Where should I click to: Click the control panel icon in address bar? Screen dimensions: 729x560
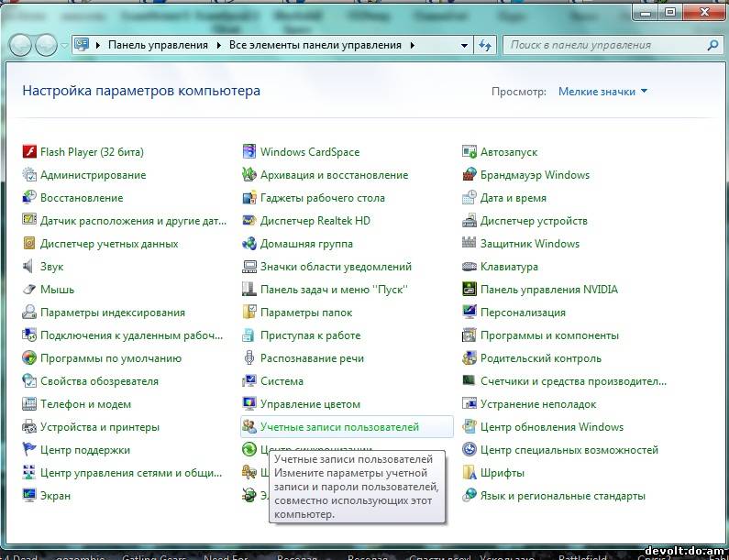tap(82, 45)
